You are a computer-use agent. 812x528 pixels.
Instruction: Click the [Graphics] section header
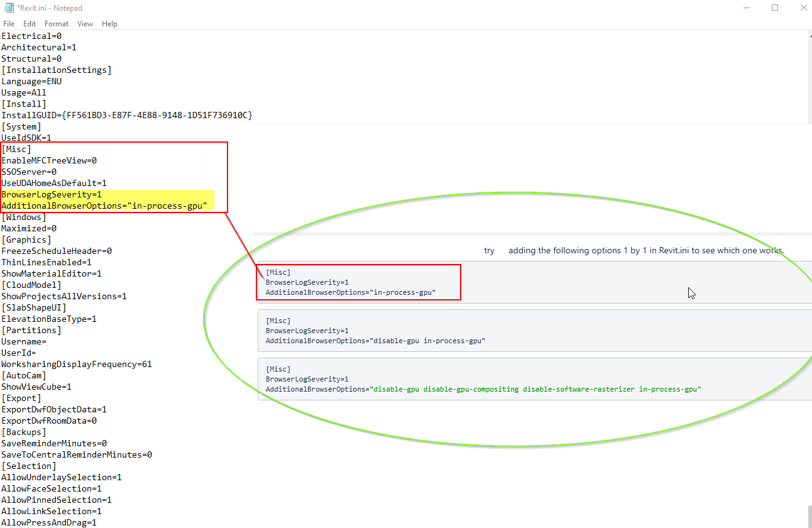click(26, 239)
